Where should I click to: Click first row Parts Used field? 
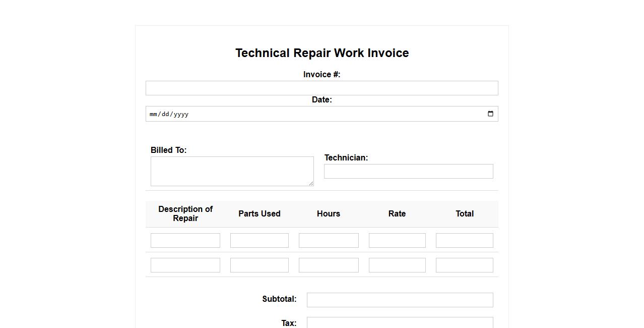tap(259, 241)
